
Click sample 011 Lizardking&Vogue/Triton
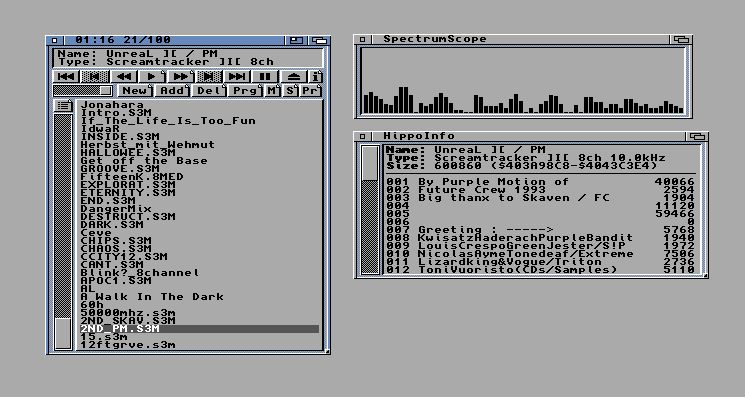click(x=540, y=262)
